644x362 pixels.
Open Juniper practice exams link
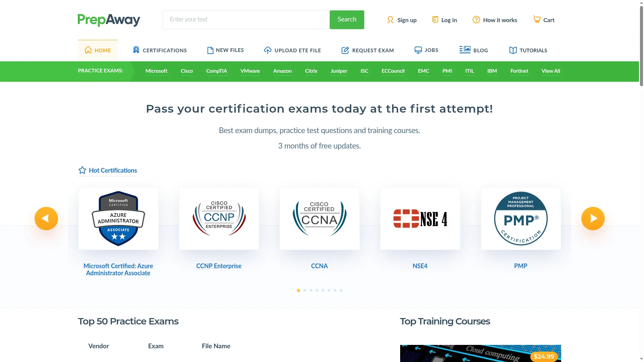coord(339,71)
